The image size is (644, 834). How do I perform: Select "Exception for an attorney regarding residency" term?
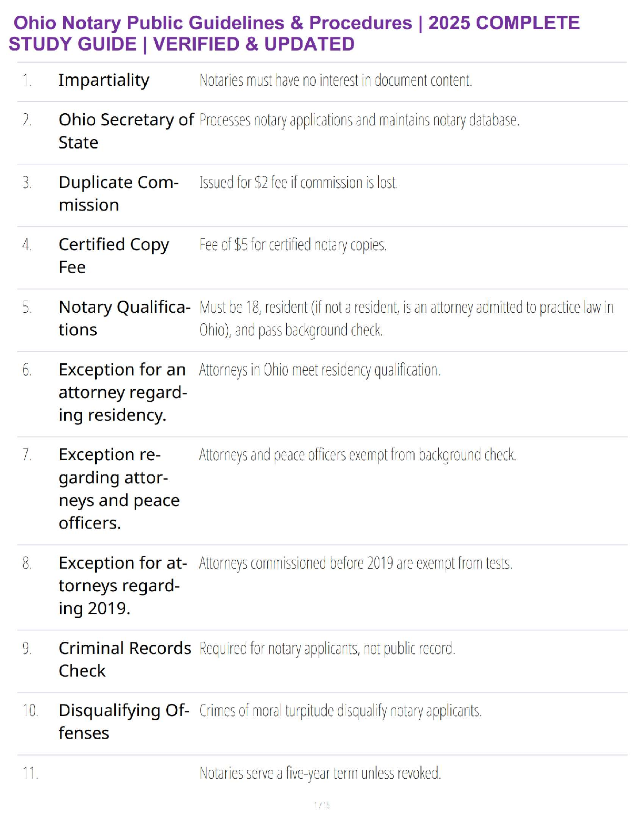coord(122,392)
